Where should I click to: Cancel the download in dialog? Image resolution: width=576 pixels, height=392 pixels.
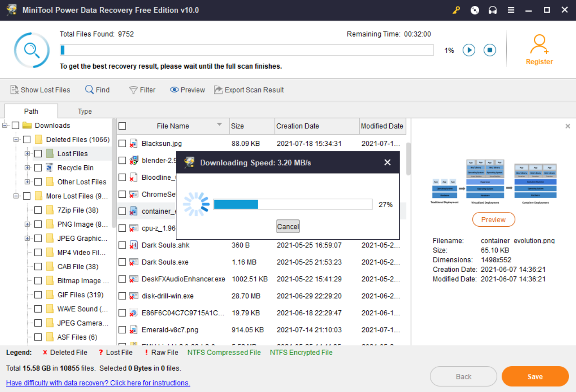click(288, 227)
